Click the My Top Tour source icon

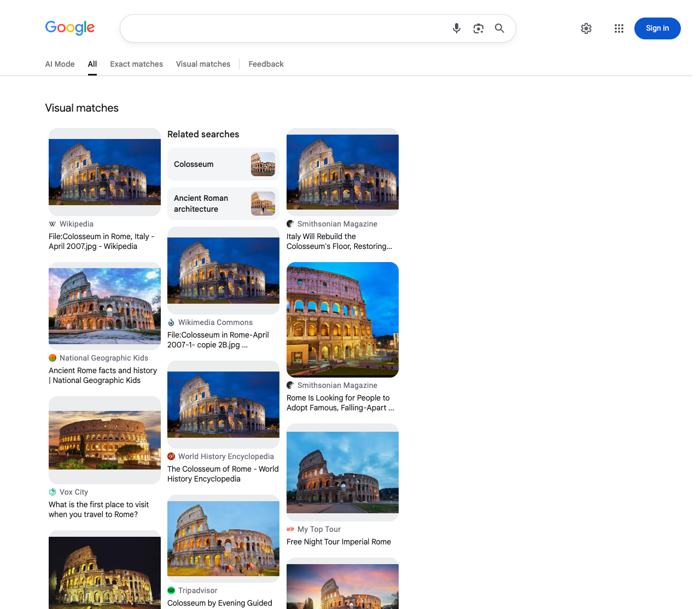290,529
